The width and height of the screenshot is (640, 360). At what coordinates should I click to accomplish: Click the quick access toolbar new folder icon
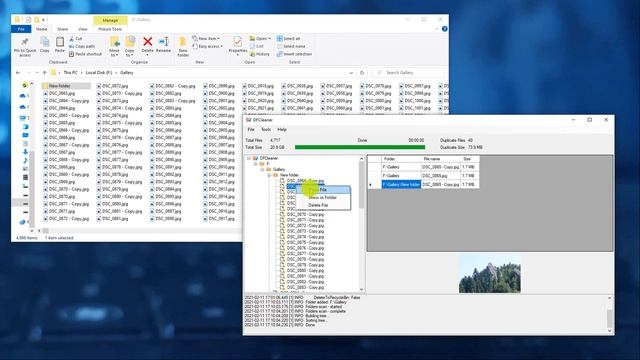tap(37, 20)
